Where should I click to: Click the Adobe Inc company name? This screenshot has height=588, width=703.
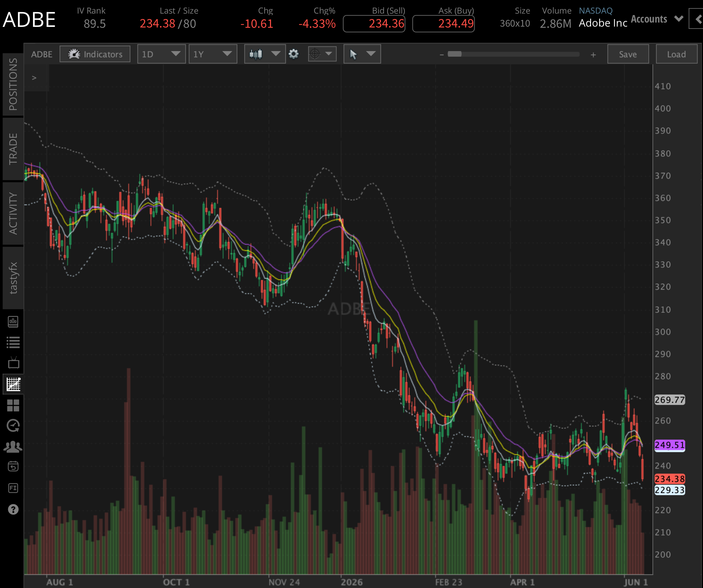603,23
